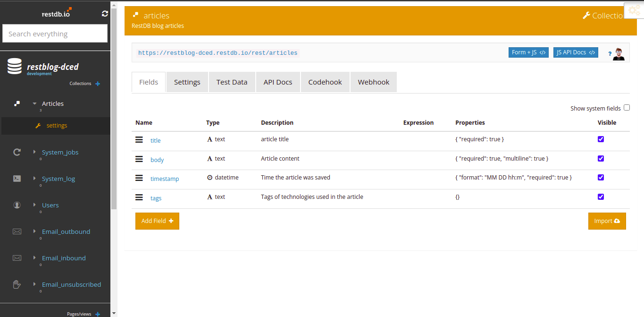
Task: Click the restdb.io logo
Action: 57,13
